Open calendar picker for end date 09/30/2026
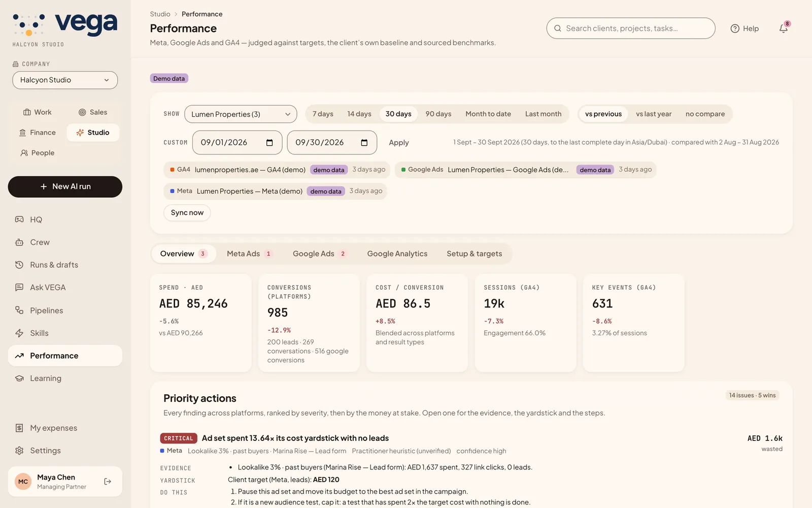 point(364,143)
